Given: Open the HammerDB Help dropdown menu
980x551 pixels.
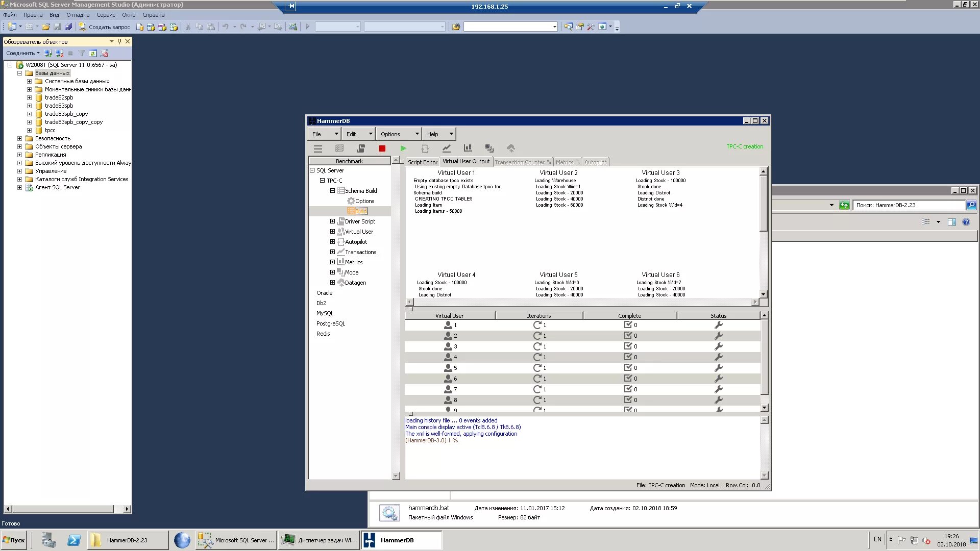Looking at the screenshot, I should pyautogui.click(x=439, y=134).
